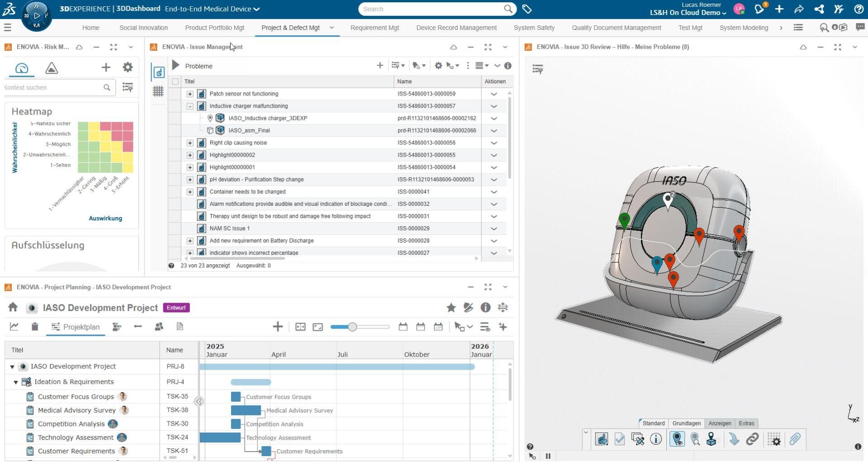
Task: Pause the 3D Review playback
Action: [x=548, y=456]
